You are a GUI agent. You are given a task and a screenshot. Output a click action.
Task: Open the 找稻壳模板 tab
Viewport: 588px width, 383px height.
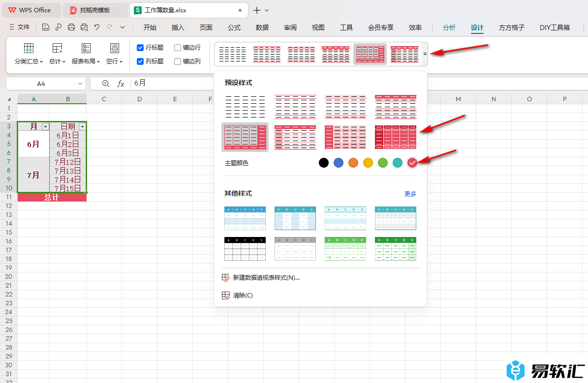pyautogui.click(x=95, y=10)
